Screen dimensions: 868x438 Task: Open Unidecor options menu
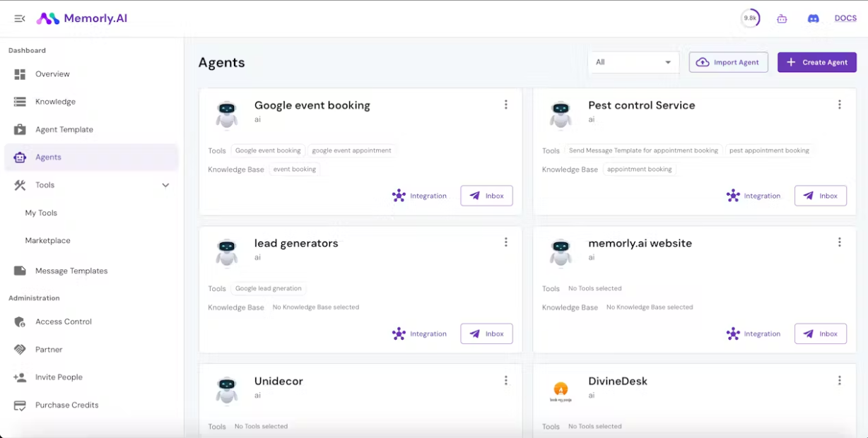pyautogui.click(x=505, y=380)
